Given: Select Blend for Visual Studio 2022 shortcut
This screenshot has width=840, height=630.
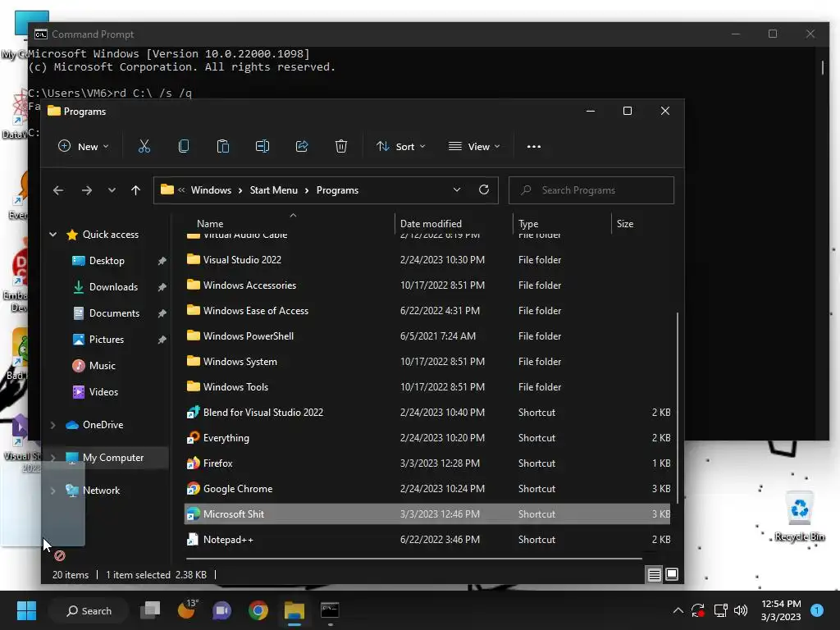Looking at the screenshot, I should tap(427, 413).
